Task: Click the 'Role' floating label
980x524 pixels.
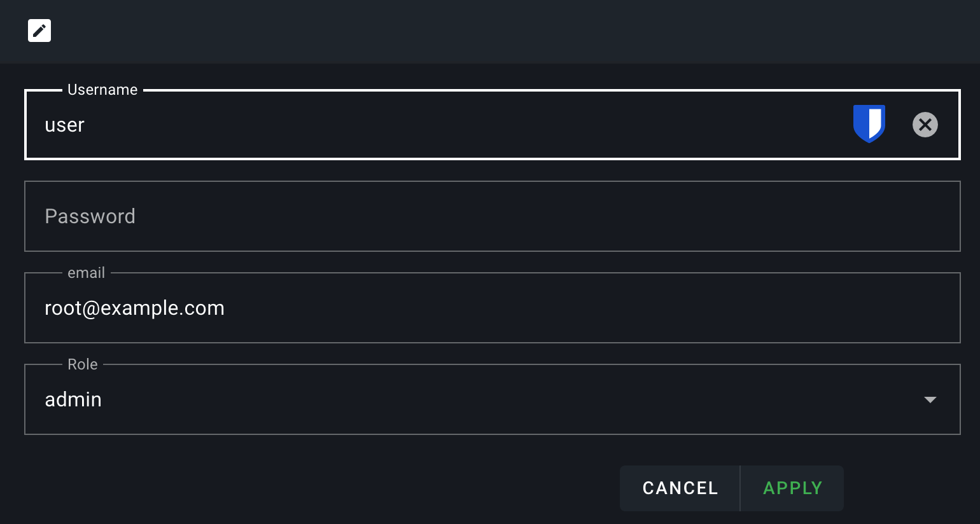Action: 83,364
